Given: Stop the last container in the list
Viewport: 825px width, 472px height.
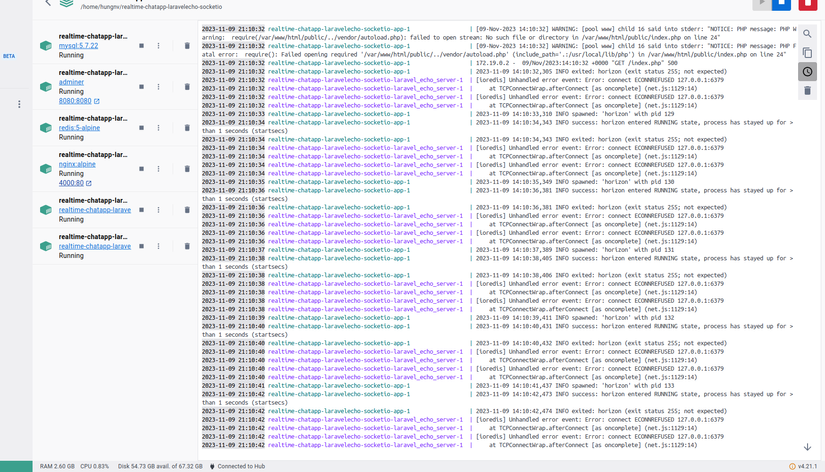Looking at the screenshot, I should [141, 246].
